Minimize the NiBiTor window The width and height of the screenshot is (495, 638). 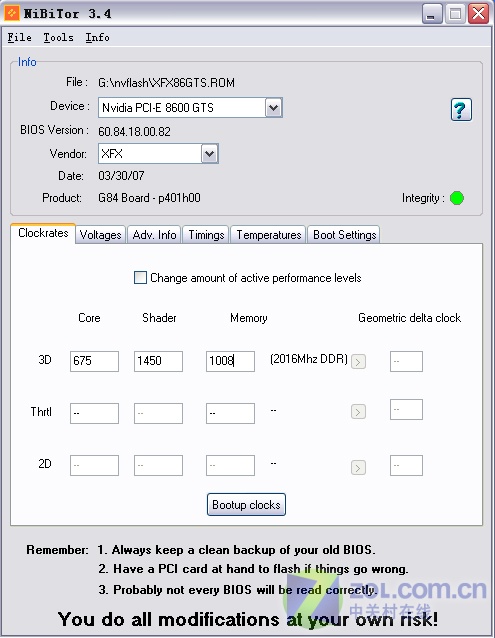[432, 14]
